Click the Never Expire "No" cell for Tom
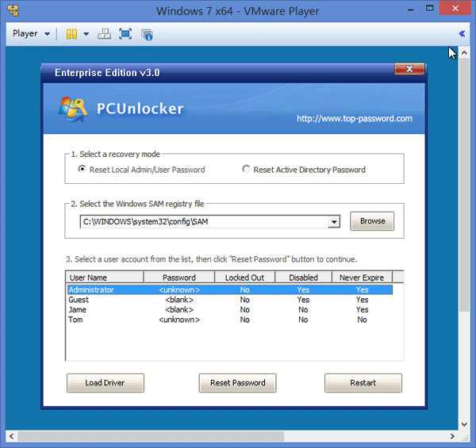Image resolution: width=476 pixels, height=448 pixels. (x=362, y=320)
